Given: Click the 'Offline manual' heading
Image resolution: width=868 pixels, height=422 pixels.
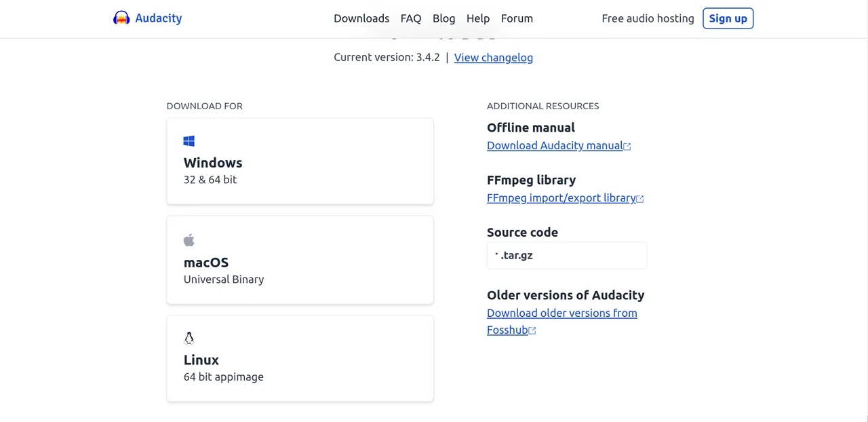Looking at the screenshot, I should click(x=531, y=128).
